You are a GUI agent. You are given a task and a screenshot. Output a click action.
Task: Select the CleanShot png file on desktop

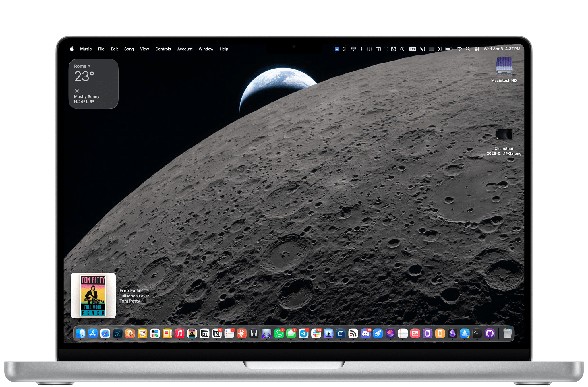click(504, 135)
